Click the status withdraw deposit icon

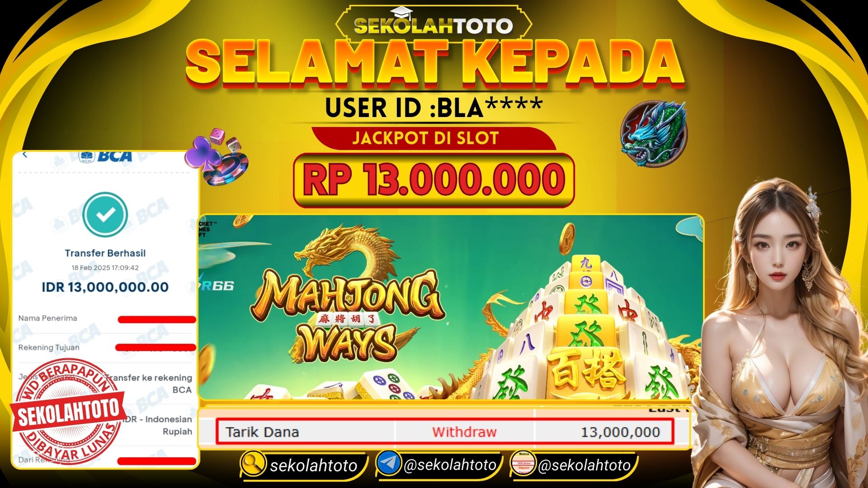tap(524, 463)
